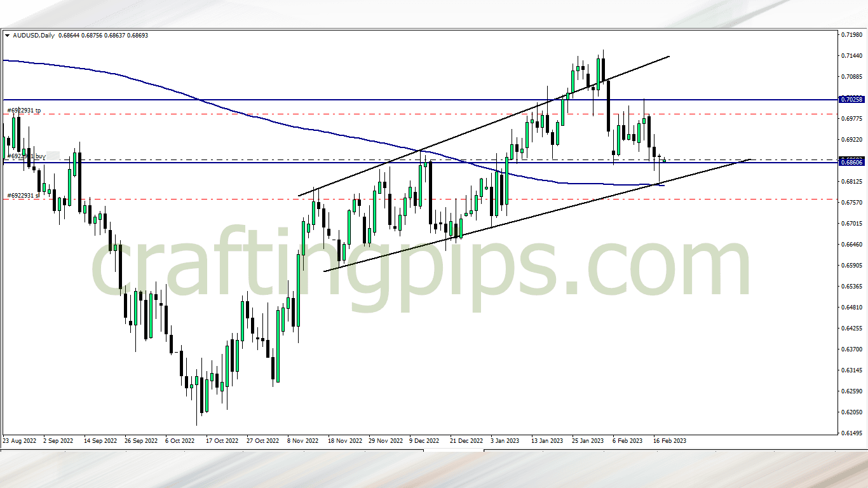The height and width of the screenshot is (488, 868).
Task: Click the 9 Dec 2022 date label
Action: 424,440
